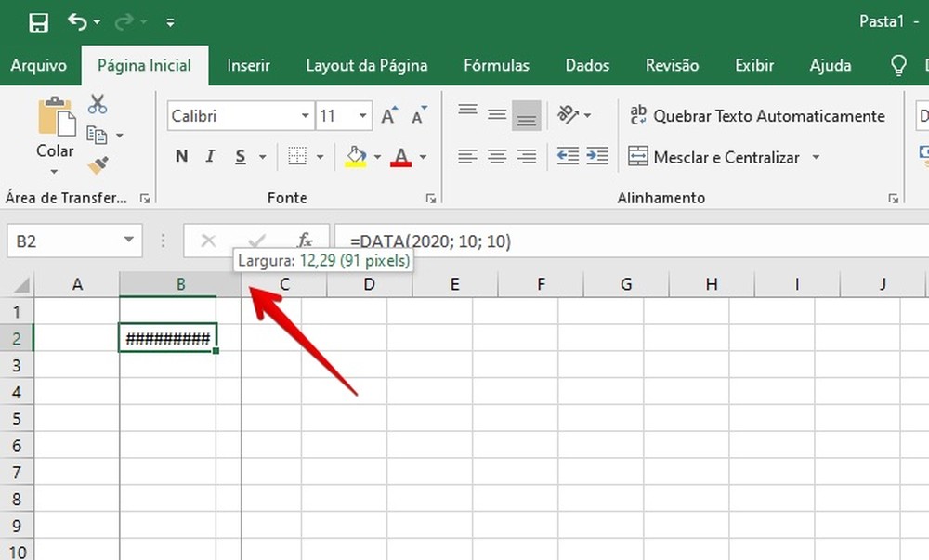Screen dimensions: 929x560
Task: Click the Colar paste button
Action: click(x=55, y=136)
